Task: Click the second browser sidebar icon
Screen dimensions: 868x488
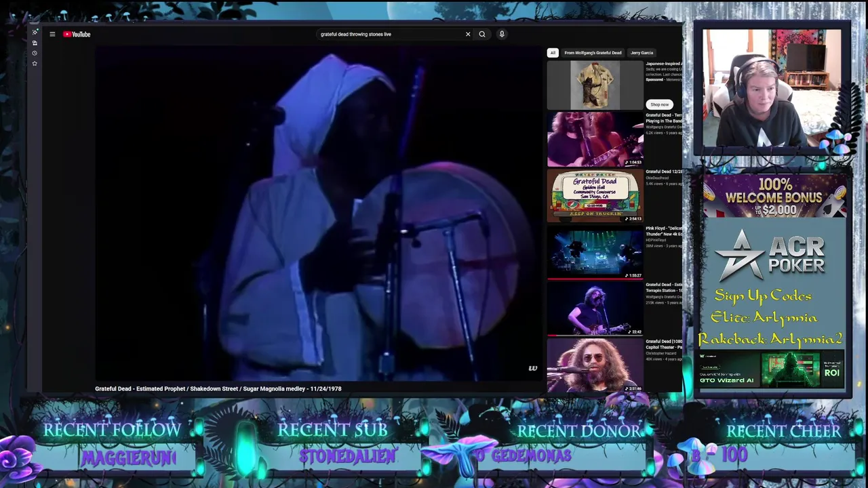Action: point(35,43)
